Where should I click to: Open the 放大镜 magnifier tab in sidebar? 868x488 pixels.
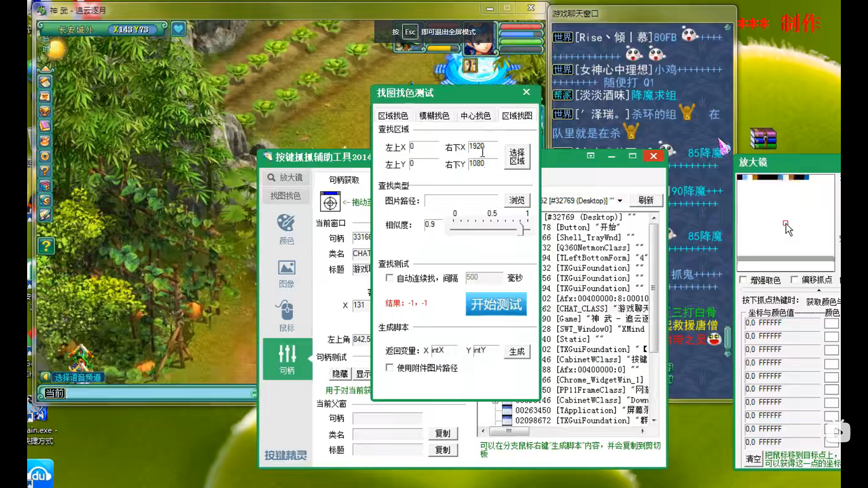click(285, 178)
